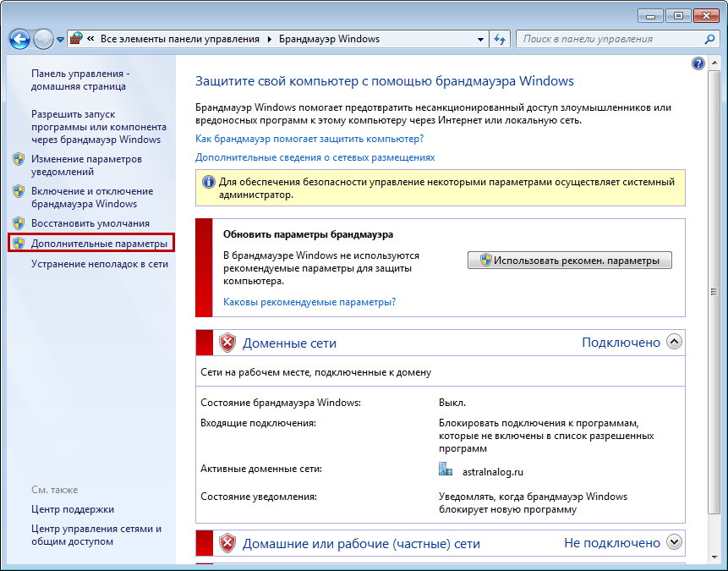Image resolution: width=728 pixels, height=571 pixels.
Task: Open the address bar history dropdown
Action: click(480, 39)
